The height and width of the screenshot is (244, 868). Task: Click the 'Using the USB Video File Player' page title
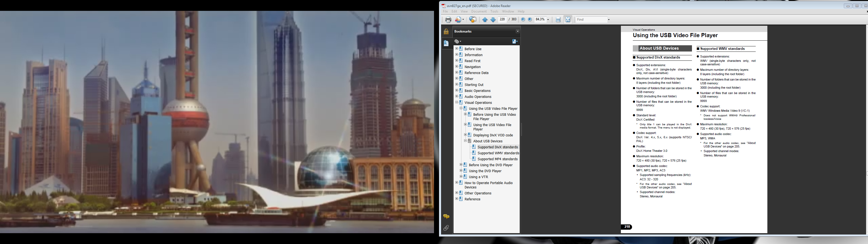click(x=675, y=36)
